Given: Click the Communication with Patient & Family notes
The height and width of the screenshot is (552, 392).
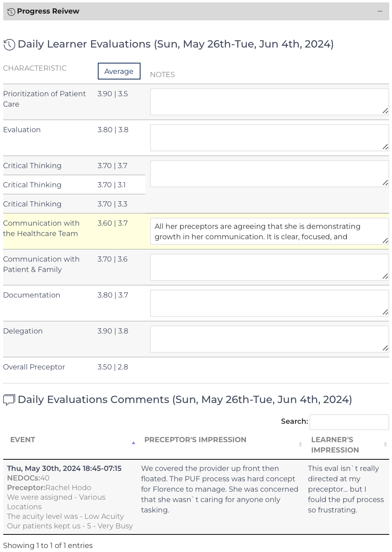Looking at the screenshot, I should [x=269, y=267].
